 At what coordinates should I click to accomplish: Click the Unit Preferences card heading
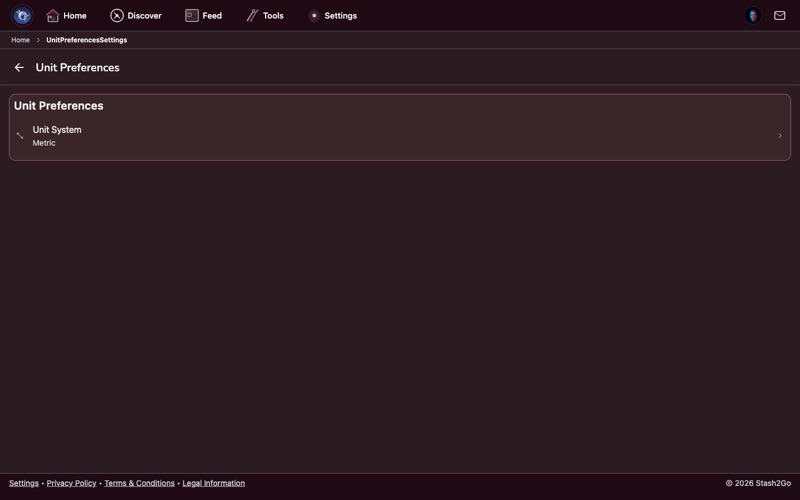[59, 106]
